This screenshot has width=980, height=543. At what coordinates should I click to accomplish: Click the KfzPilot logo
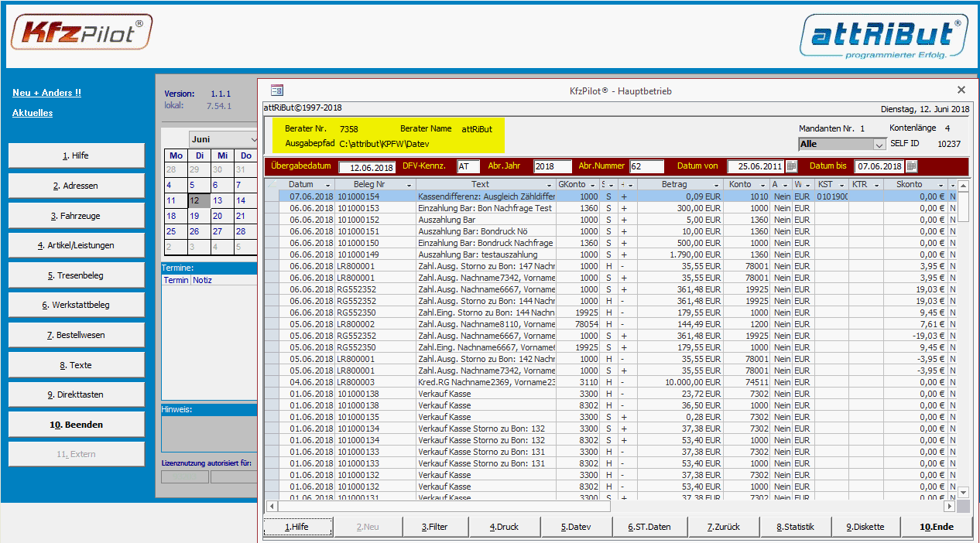pos(81,32)
